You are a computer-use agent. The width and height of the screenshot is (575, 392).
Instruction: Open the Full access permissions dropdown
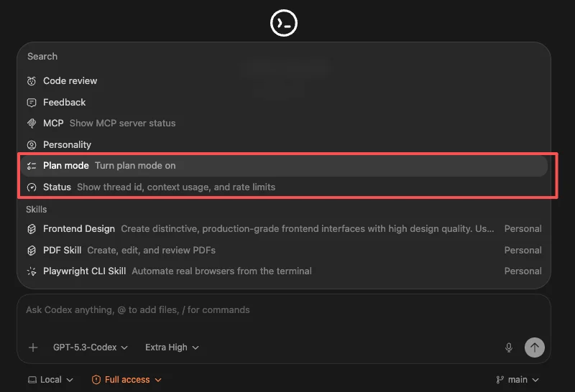[126, 380]
